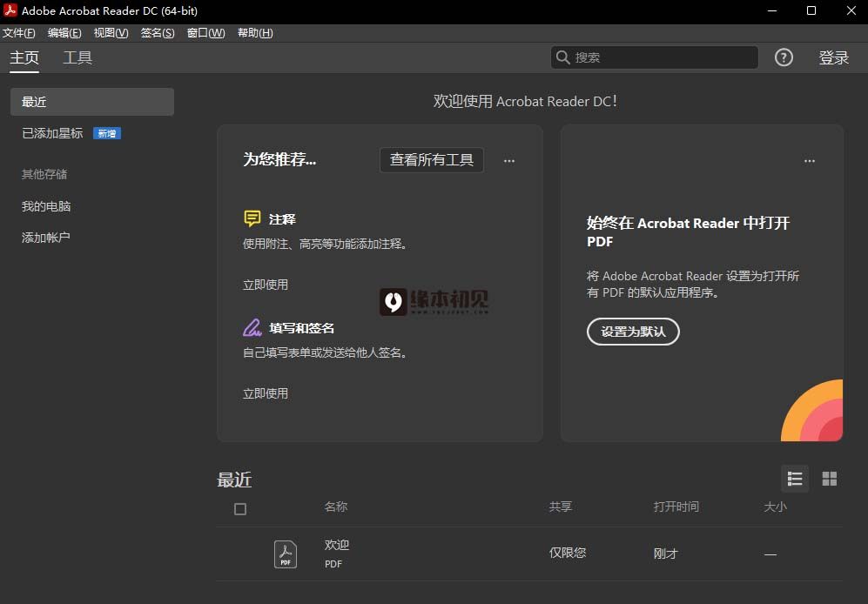Open the 窗口(W) menu
This screenshot has width=868, height=604.
206,33
